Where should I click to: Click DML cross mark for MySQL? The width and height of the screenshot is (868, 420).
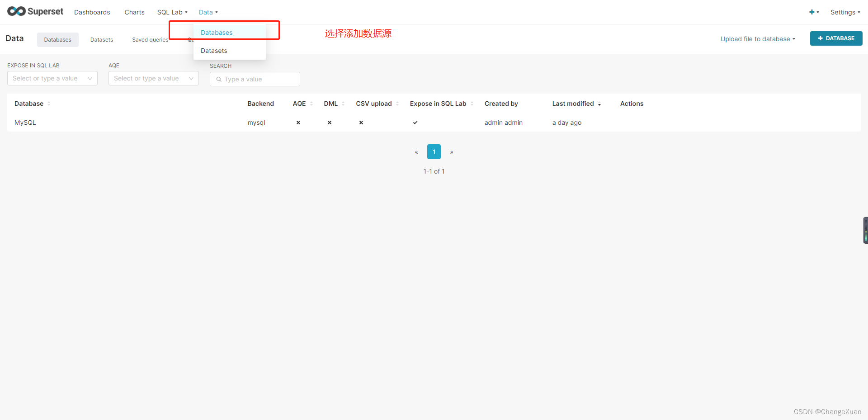coord(330,123)
